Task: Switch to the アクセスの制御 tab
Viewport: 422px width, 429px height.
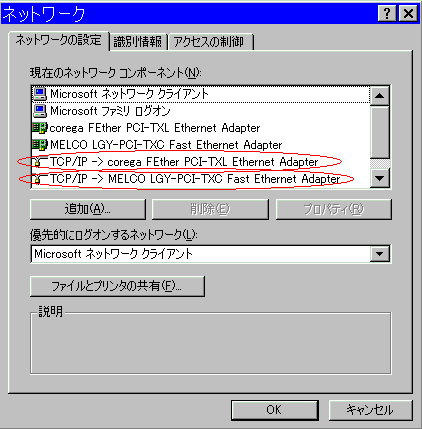Action: [x=210, y=42]
